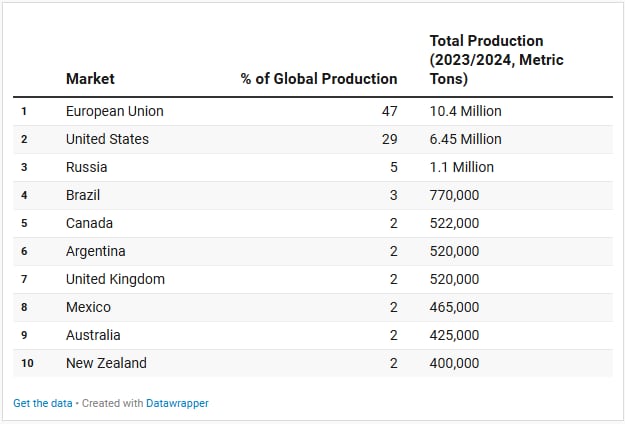Select the 770,000 production value
Viewport: 625px width, 424px height.
(454, 195)
